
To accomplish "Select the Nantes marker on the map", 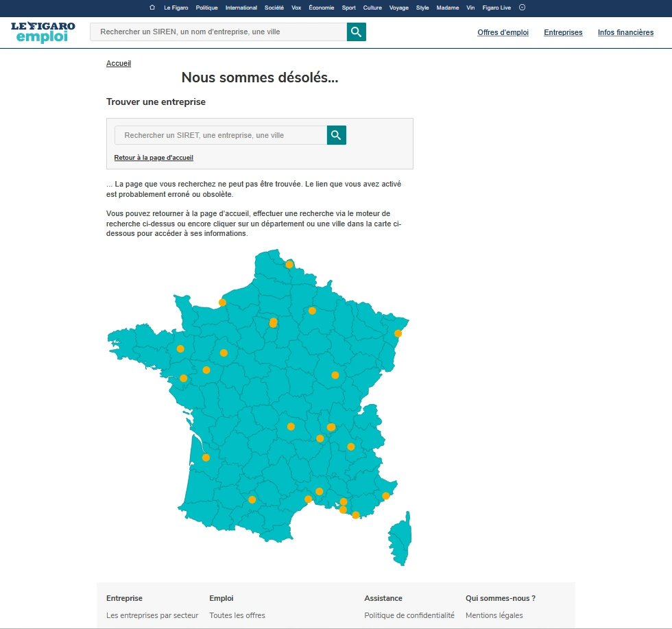I will 184,378.
